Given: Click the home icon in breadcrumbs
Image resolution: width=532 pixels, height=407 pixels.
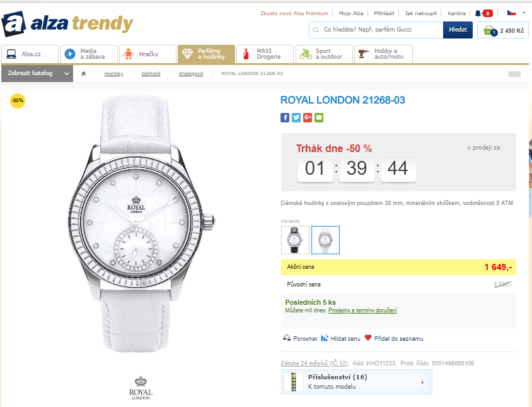Looking at the screenshot, I should tap(83, 74).
